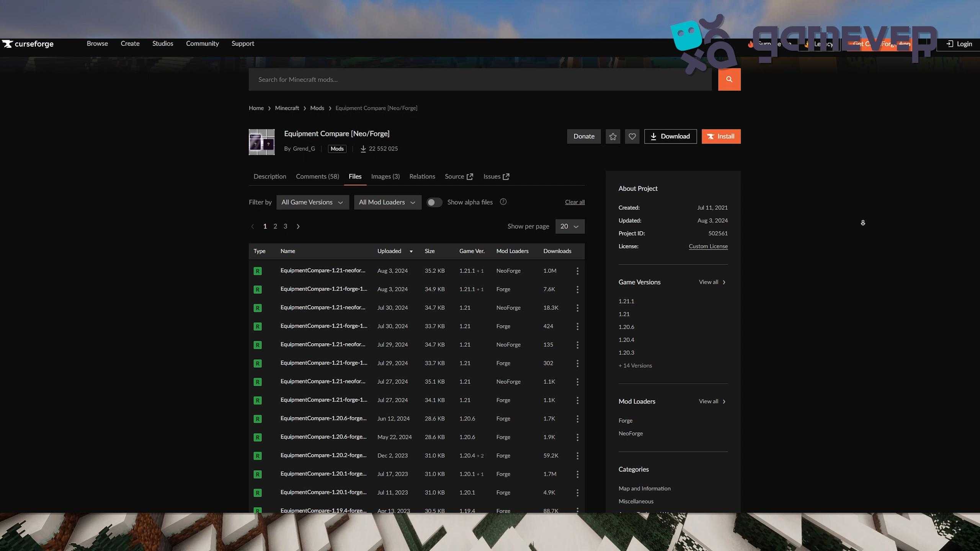Select game version 1.20.6 in sidebar
980x551 pixels.
[626, 327]
